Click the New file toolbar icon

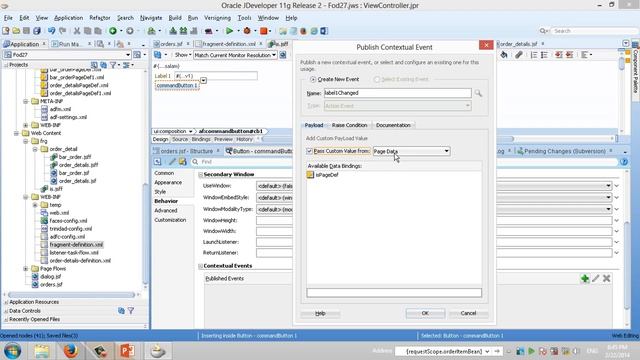pos(6,31)
